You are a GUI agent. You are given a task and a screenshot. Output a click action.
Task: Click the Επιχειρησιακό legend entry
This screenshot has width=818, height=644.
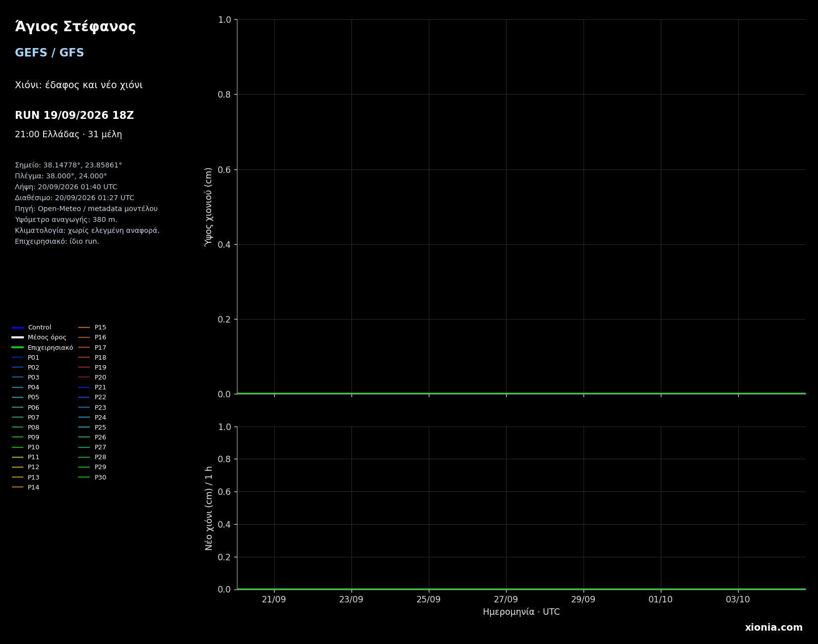click(42, 348)
